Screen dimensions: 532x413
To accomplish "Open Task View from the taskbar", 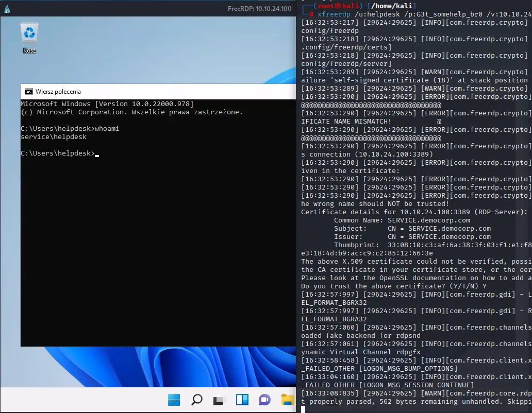I will [x=219, y=399].
